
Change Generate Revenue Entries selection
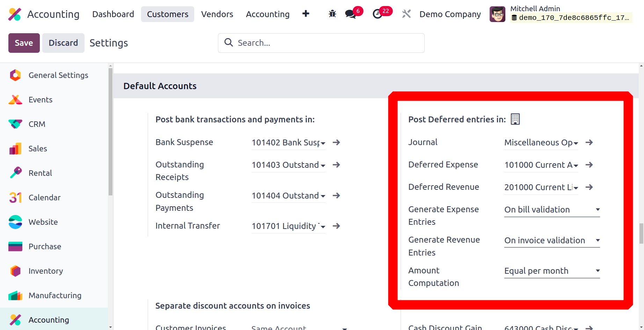(552, 241)
